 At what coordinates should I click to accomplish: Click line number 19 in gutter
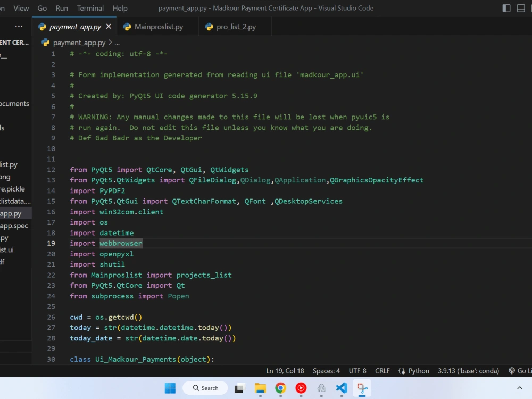tap(51, 243)
